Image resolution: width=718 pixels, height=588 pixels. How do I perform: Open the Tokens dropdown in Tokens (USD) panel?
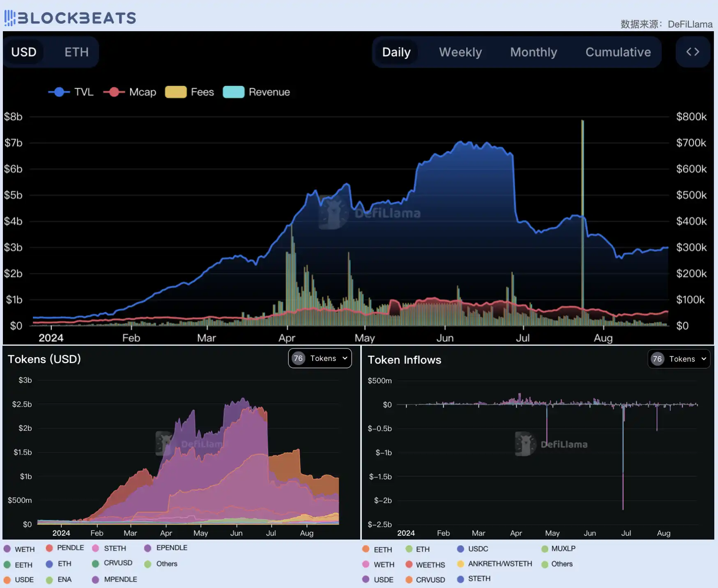(x=320, y=358)
